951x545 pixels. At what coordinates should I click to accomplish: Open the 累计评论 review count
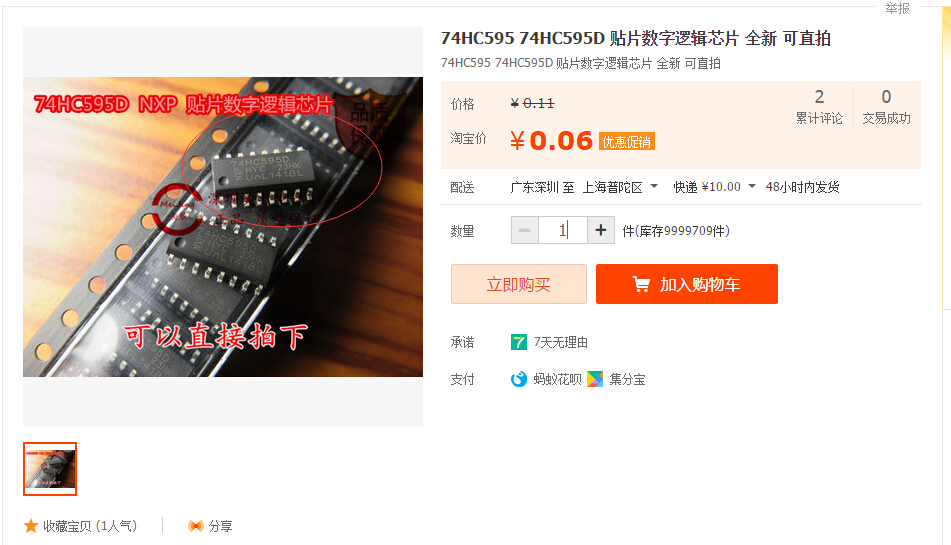(x=819, y=106)
